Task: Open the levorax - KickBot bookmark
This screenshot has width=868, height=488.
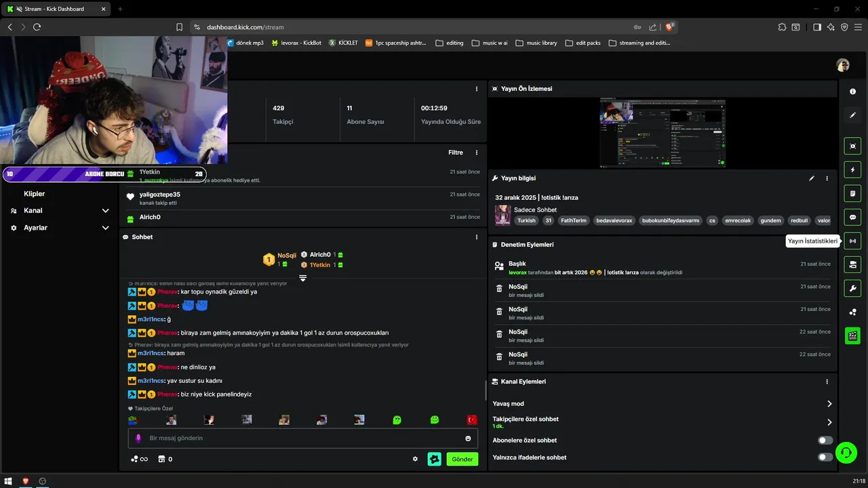Action: (296, 43)
